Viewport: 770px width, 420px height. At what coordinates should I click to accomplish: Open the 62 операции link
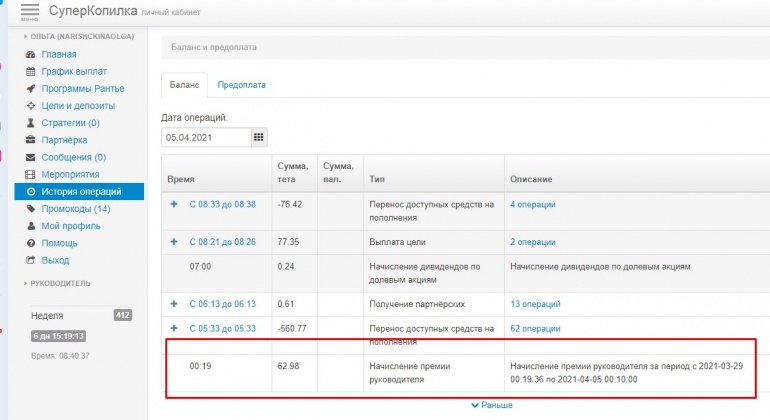(x=535, y=327)
